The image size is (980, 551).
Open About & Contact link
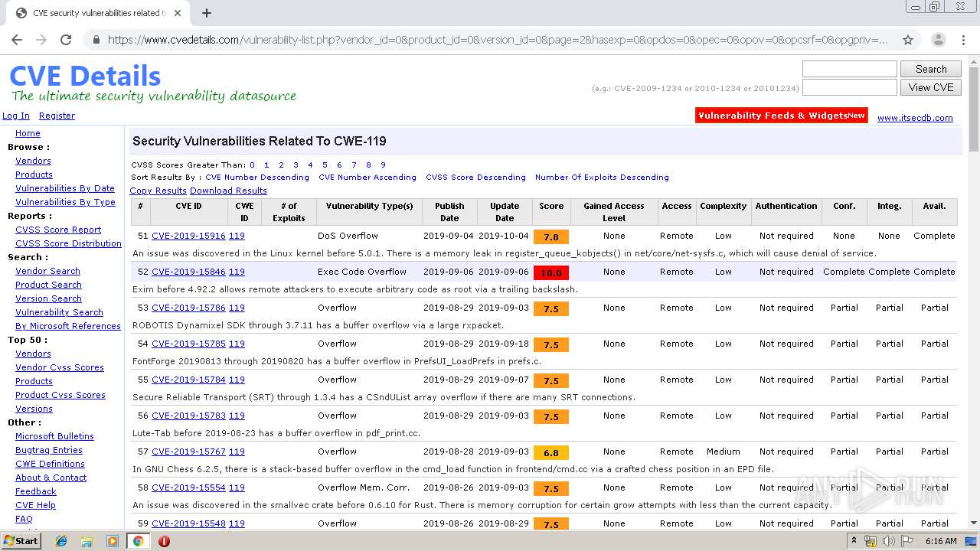(x=51, y=478)
